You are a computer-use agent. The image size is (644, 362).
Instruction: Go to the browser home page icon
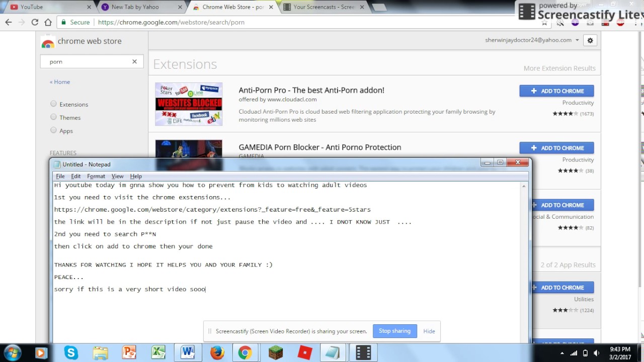click(x=48, y=22)
